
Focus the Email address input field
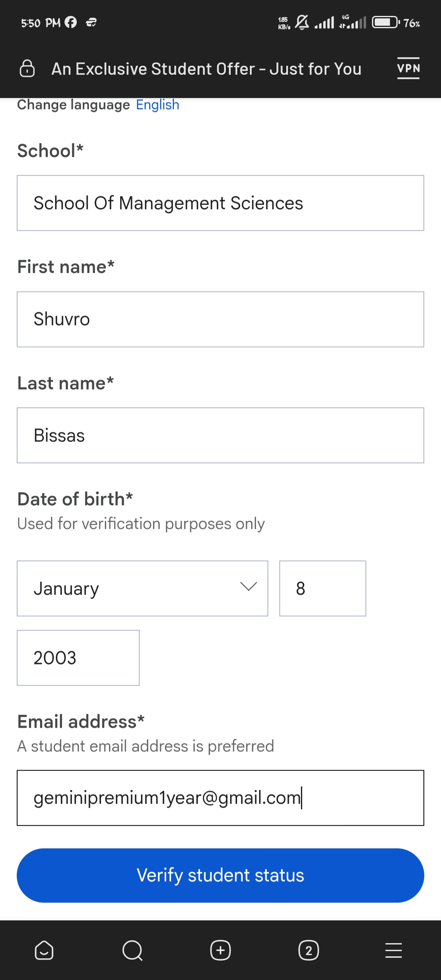(x=220, y=798)
